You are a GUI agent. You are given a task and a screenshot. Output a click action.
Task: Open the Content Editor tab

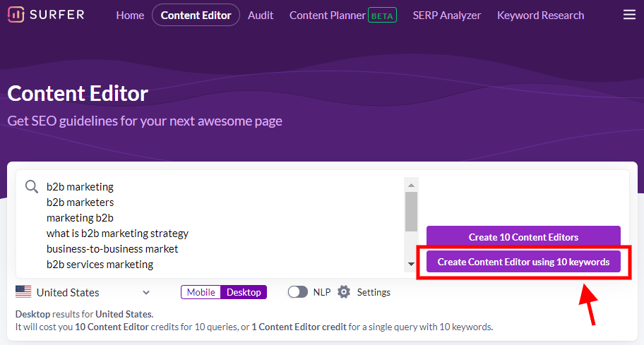tap(196, 16)
